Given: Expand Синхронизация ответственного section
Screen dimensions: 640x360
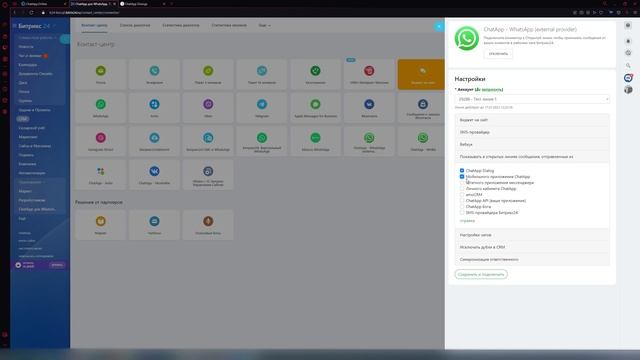Looking at the screenshot, I should (x=532, y=260).
